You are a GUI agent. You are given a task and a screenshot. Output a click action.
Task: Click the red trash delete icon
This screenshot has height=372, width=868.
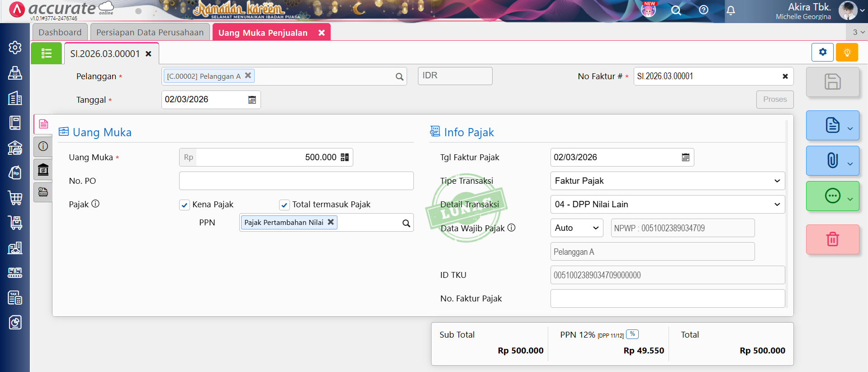832,239
